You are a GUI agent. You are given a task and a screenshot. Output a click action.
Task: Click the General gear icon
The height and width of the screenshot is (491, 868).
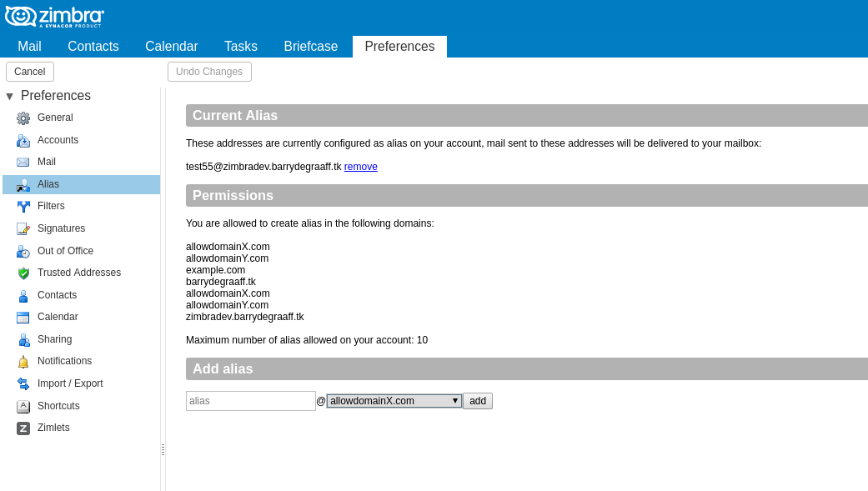tap(23, 118)
